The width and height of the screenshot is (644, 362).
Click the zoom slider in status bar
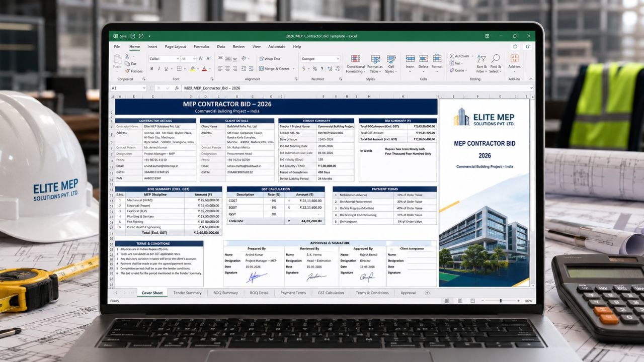[x=500, y=301]
